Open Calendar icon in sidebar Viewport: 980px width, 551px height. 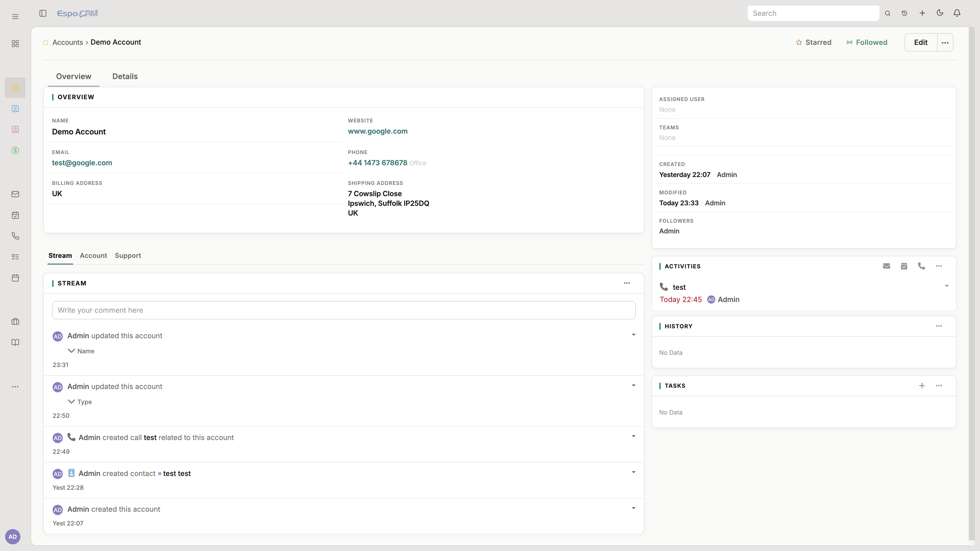click(15, 278)
